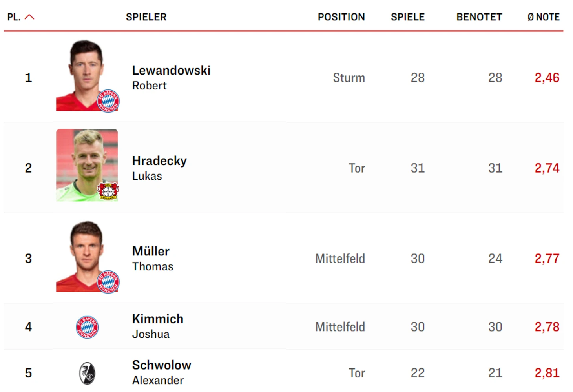This screenshot has width=573, height=392.
Task: Click the PL. sort arrow icon
Action: point(29,17)
